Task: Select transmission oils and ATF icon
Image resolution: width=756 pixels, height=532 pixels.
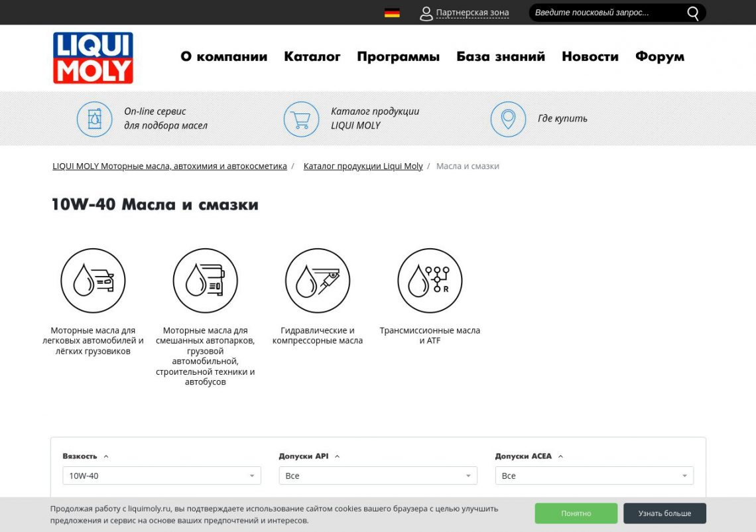Action: [430, 281]
